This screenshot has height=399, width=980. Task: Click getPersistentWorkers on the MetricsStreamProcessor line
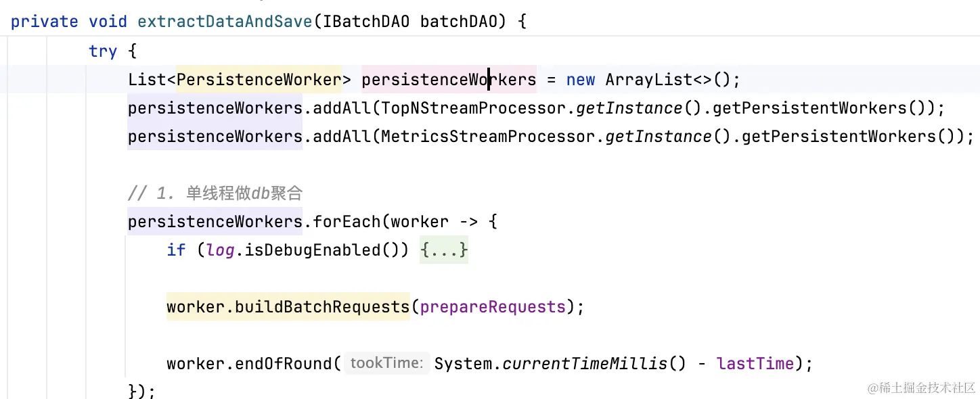[839, 137]
